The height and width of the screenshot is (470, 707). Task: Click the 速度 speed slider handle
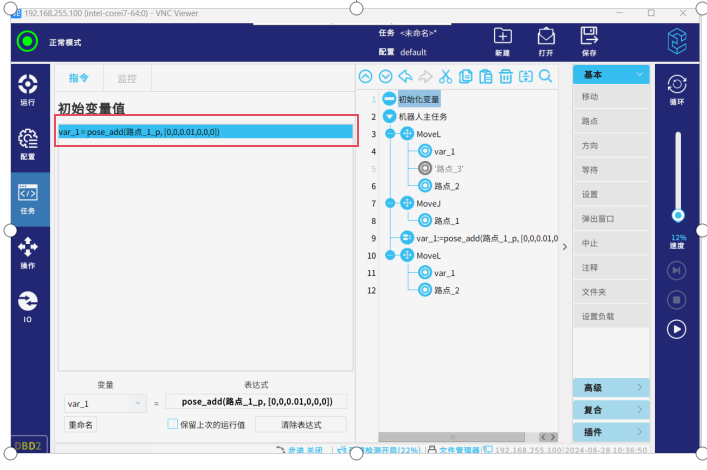[x=678, y=215]
